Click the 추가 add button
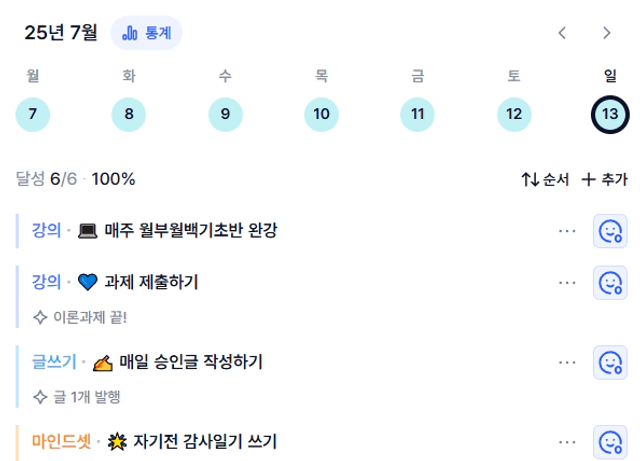This screenshot has width=640, height=461. [x=604, y=179]
